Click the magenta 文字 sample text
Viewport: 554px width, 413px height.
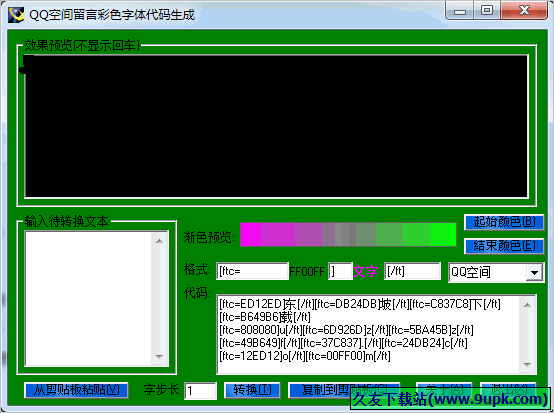pos(366,271)
